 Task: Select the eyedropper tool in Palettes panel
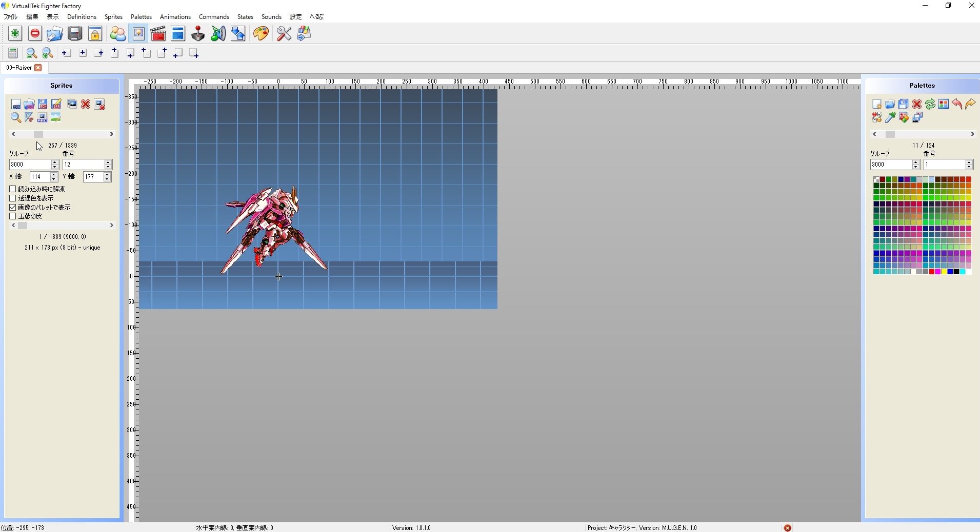pyautogui.click(x=890, y=117)
